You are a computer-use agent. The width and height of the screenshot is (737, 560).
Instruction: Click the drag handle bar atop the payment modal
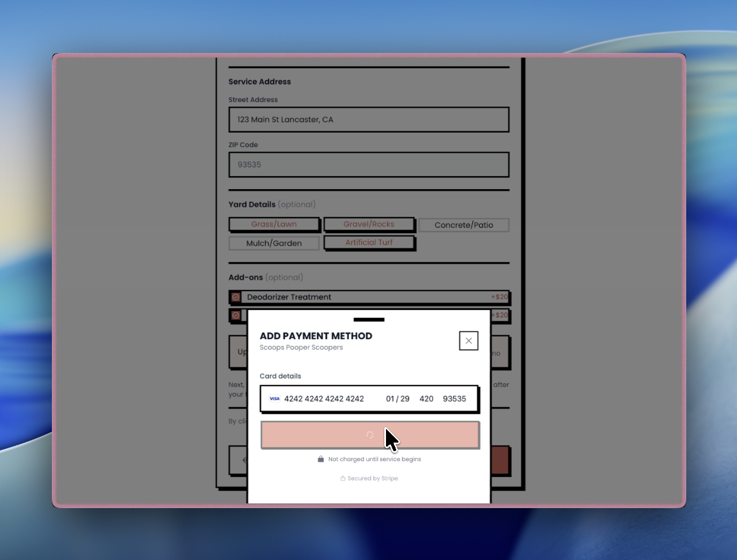click(x=370, y=319)
